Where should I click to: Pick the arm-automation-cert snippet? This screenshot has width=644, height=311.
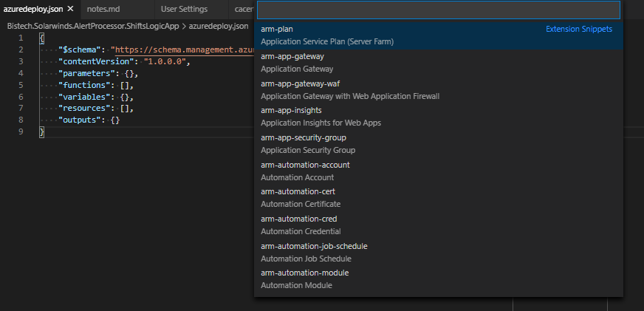[x=438, y=197]
